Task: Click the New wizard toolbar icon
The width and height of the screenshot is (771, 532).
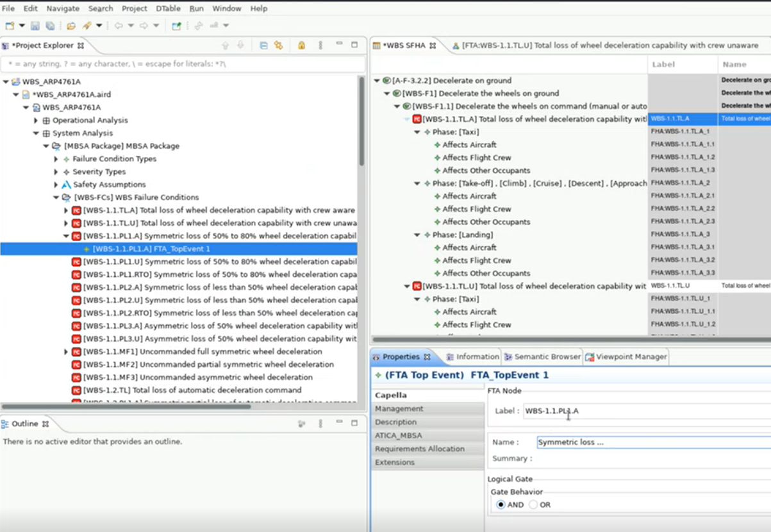Action: click(10, 26)
